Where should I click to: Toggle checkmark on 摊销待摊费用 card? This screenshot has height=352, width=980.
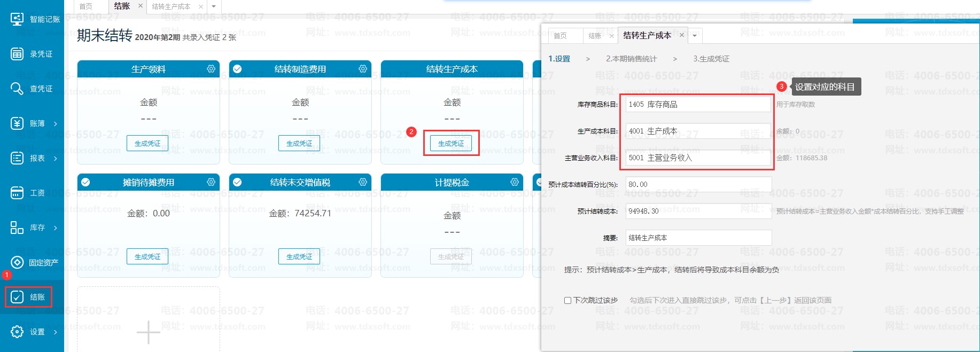[x=85, y=182]
